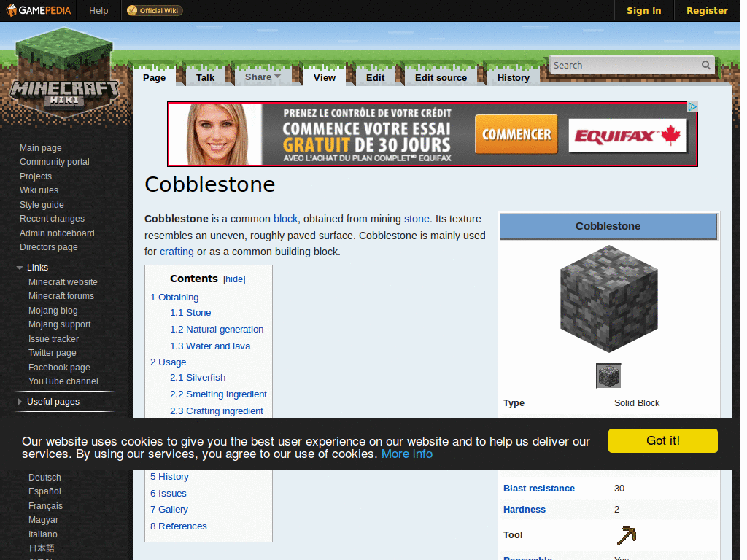
Task: Switch to Français language version
Action: (45, 506)
